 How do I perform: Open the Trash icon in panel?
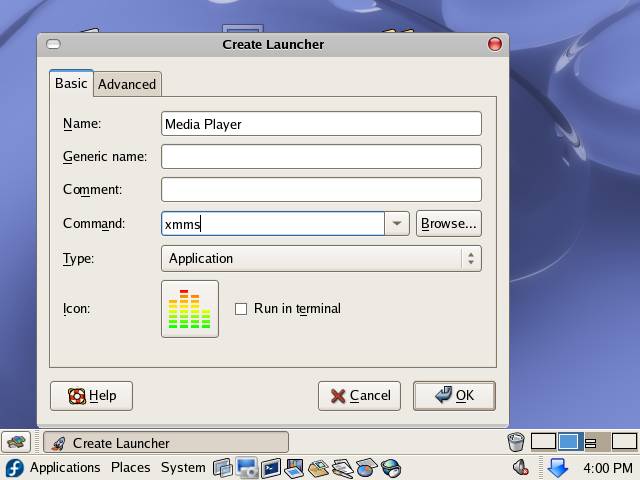click(x=516, y=441)
